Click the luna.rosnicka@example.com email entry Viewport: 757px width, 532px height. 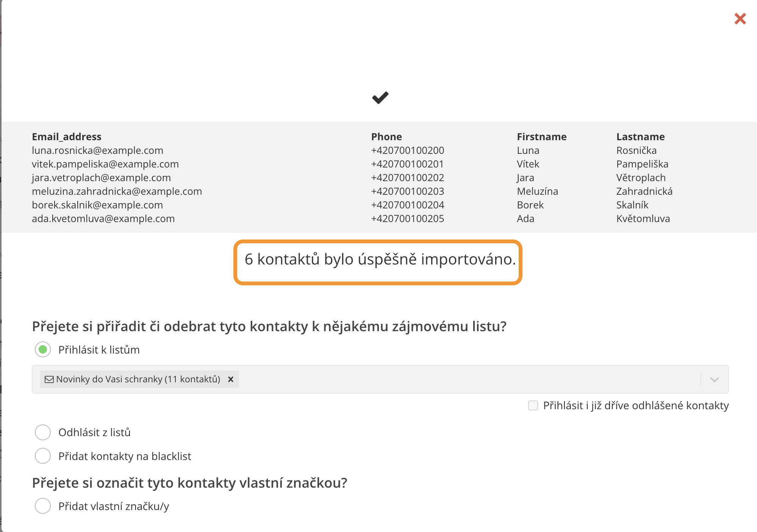(97, 150)
